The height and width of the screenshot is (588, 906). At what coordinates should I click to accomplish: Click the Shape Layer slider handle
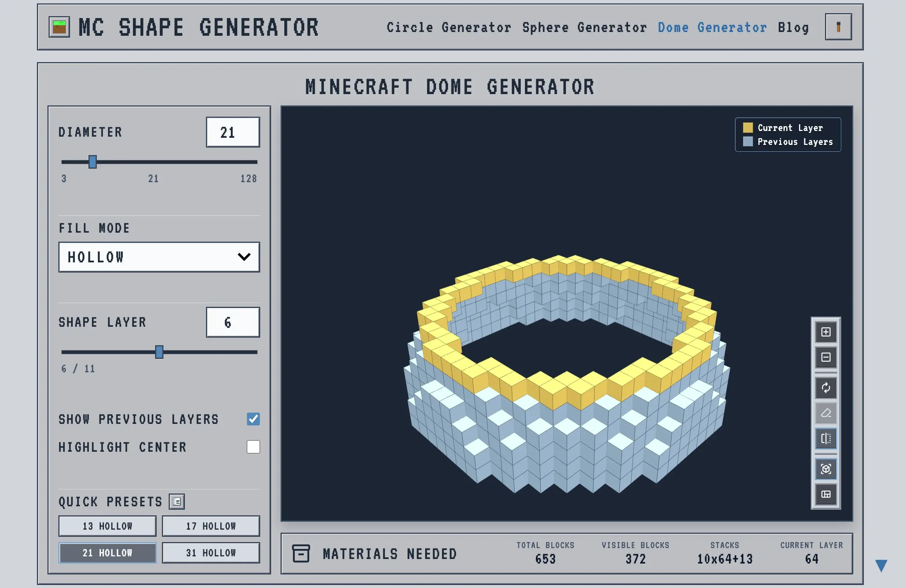(x=159, y=352)
